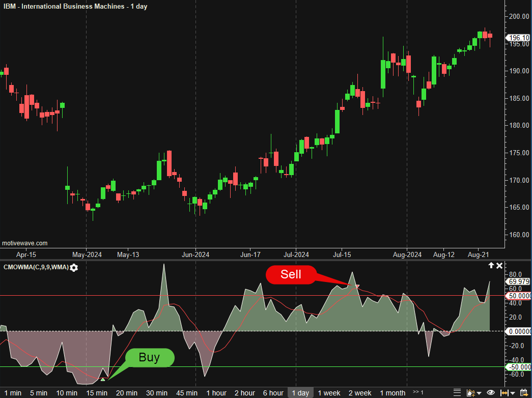Select the 1 hour bar size

[216, 393]
